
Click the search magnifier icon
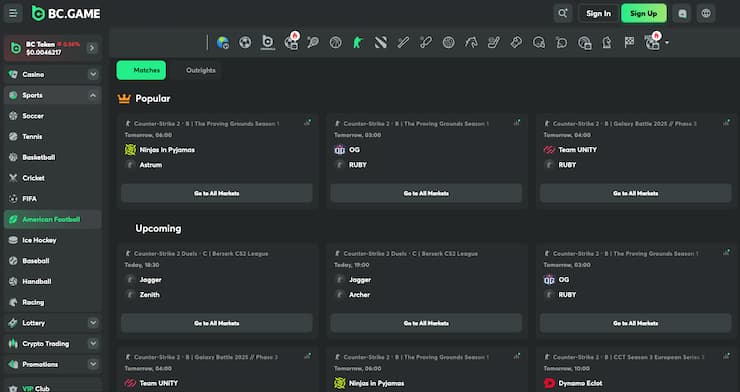563,13
